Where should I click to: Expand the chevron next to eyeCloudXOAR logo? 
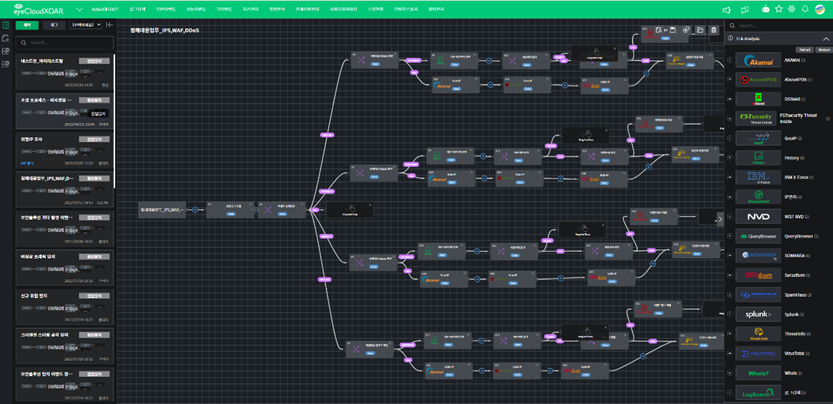tap(78, 10)
